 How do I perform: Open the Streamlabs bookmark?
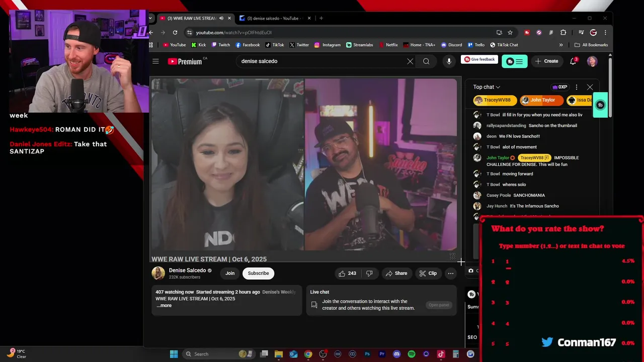click(359, 45)
